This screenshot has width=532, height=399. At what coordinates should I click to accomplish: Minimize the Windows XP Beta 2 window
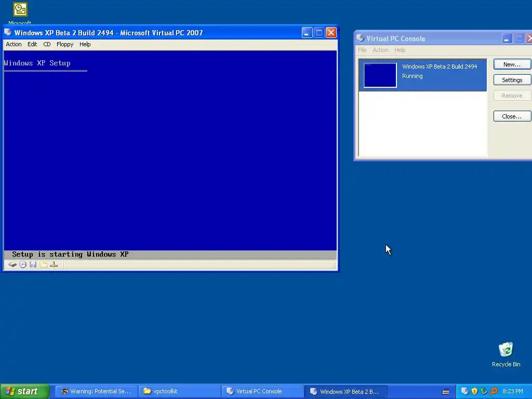307,33
